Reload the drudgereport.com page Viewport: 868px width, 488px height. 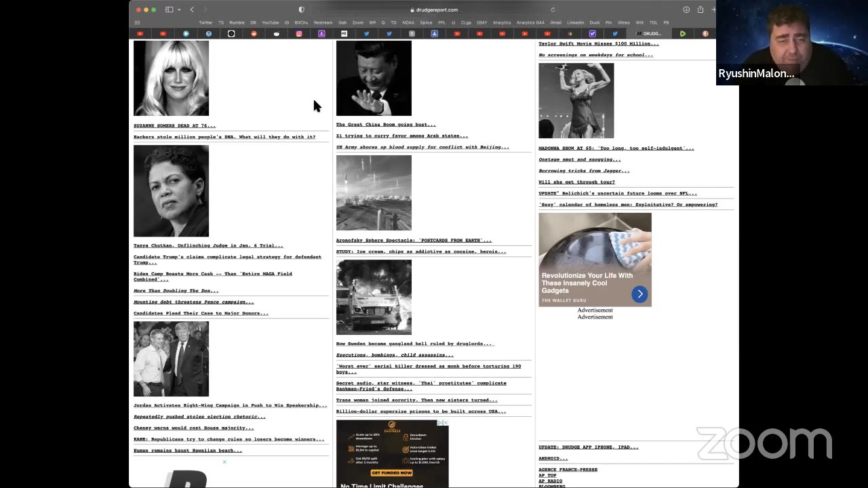pyautogui.click(x=553, y=9)
